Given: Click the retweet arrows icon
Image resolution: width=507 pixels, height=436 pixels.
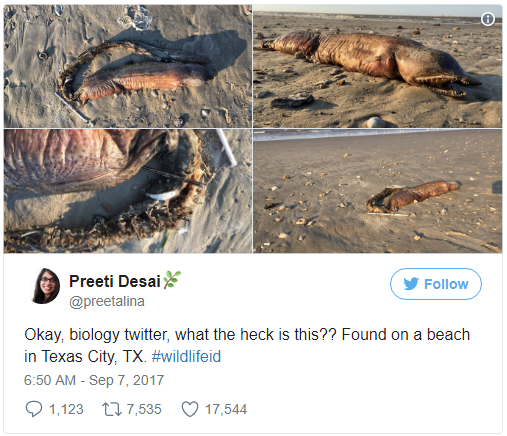Looking at the screenshot, I should coord(112,409).
